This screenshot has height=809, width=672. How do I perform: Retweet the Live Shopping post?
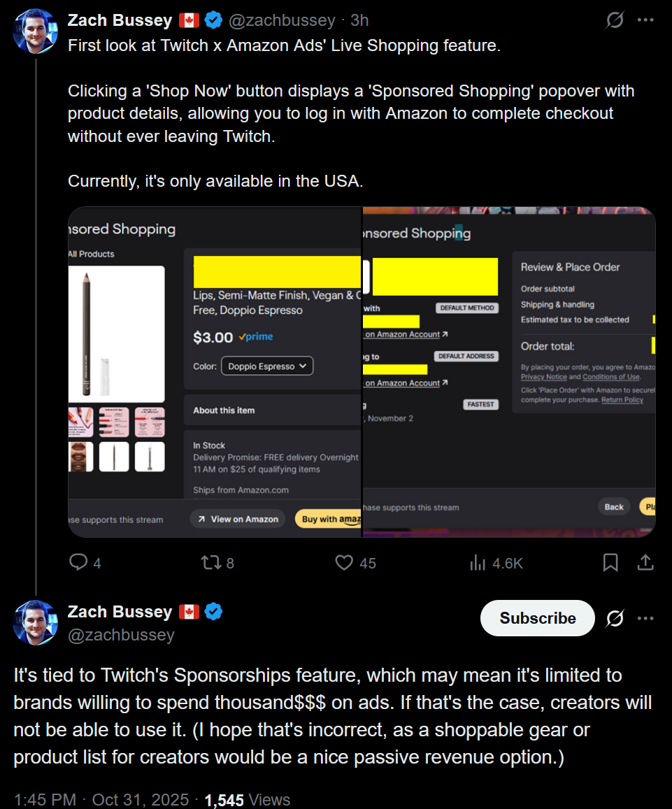pyautogui.click(x=210, y=562)
